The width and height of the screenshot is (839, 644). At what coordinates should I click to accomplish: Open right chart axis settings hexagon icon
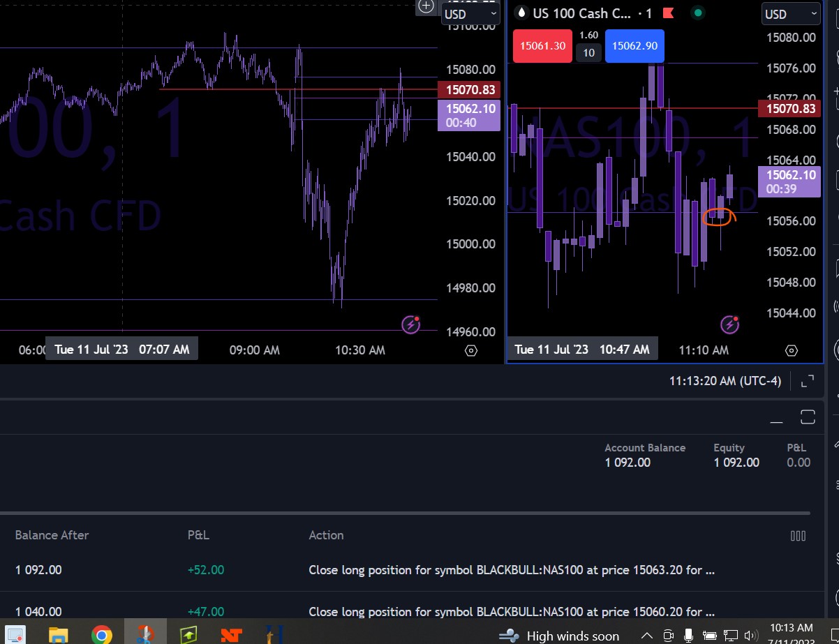pyautogui.click(x=791, y=350)
